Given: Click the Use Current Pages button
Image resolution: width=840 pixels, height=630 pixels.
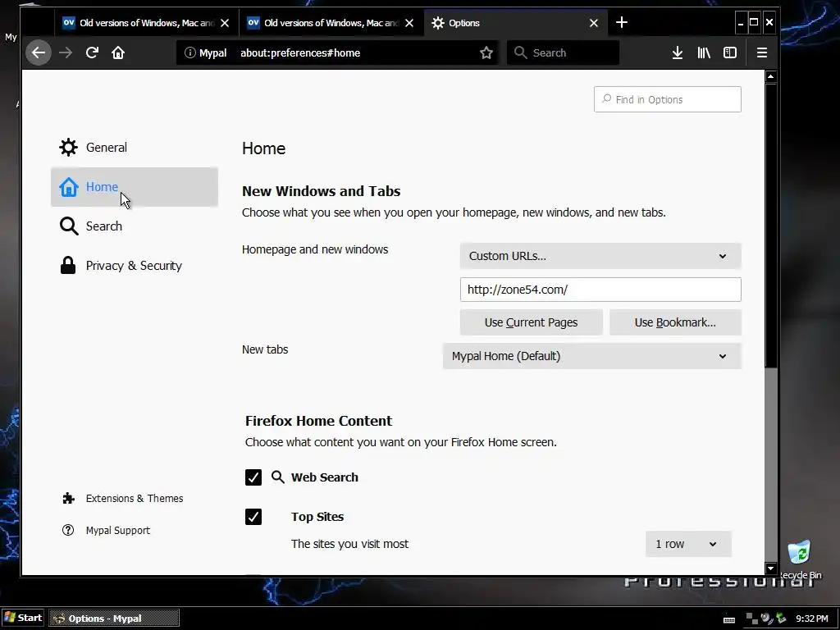Looking at the screenshot, I should click(x=531, y=322).
